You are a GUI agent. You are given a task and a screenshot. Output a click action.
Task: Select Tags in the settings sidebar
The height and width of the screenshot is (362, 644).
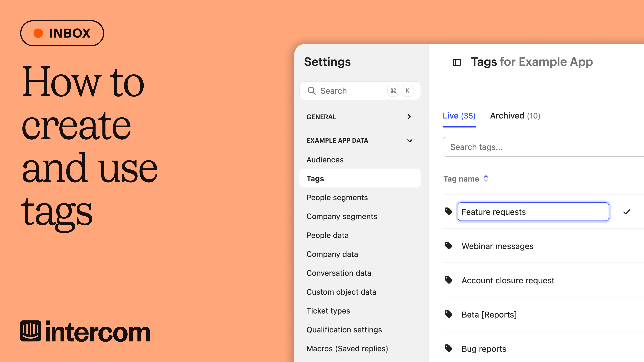[315, 178]
